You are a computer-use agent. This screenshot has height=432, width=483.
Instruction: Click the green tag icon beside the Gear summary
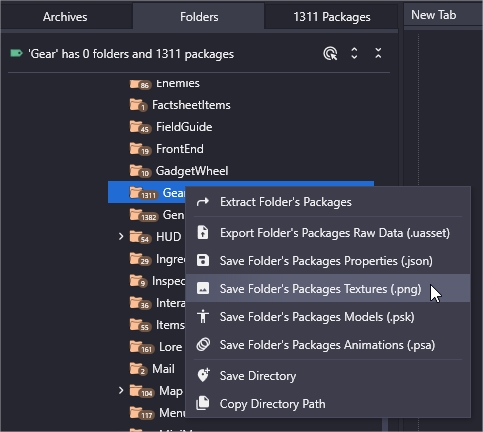(x=16, y=53)
